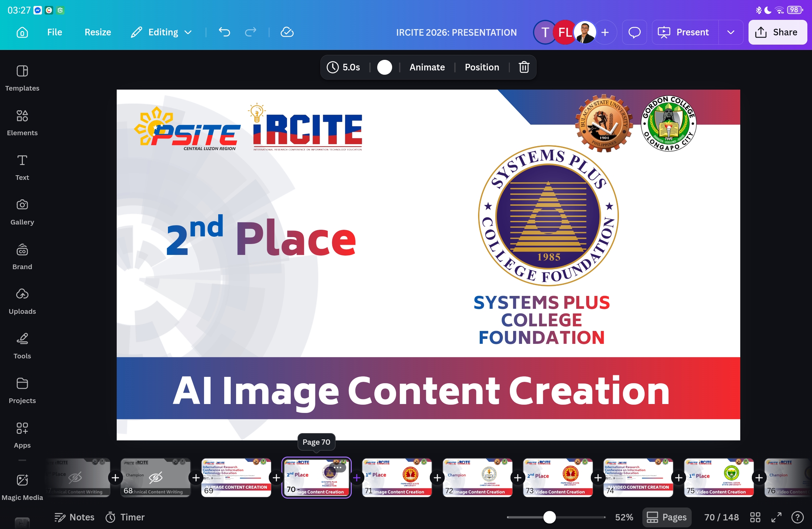
Task: Start the presentation with Present
Action: point(685,32)
